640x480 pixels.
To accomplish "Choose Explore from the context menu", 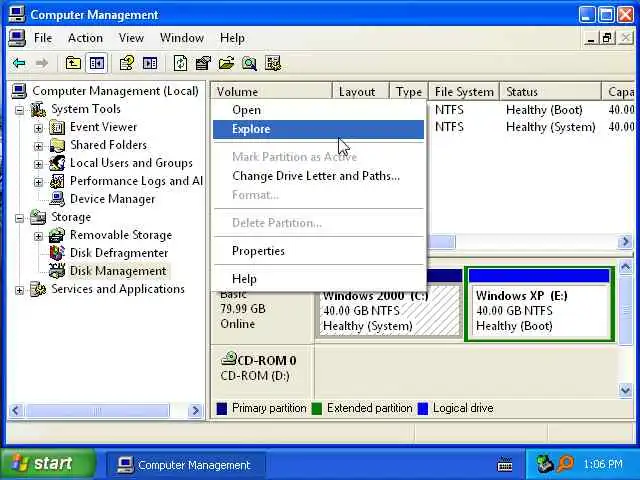I will (318, 129).
